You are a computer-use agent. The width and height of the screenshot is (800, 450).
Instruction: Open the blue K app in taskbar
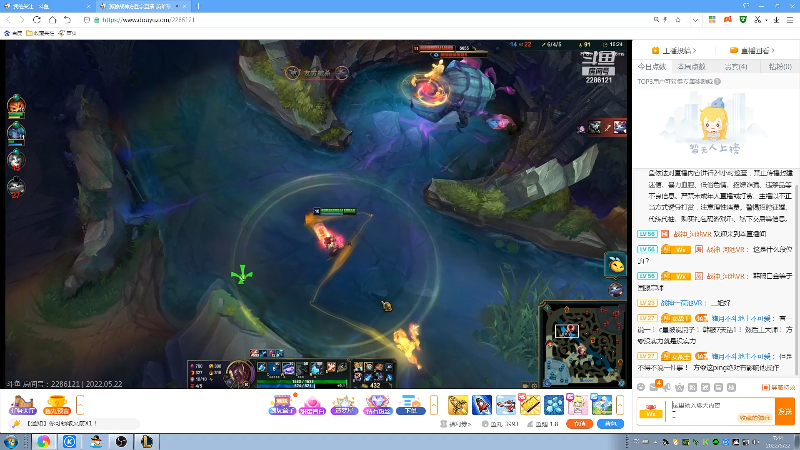[x=69, y=442]
